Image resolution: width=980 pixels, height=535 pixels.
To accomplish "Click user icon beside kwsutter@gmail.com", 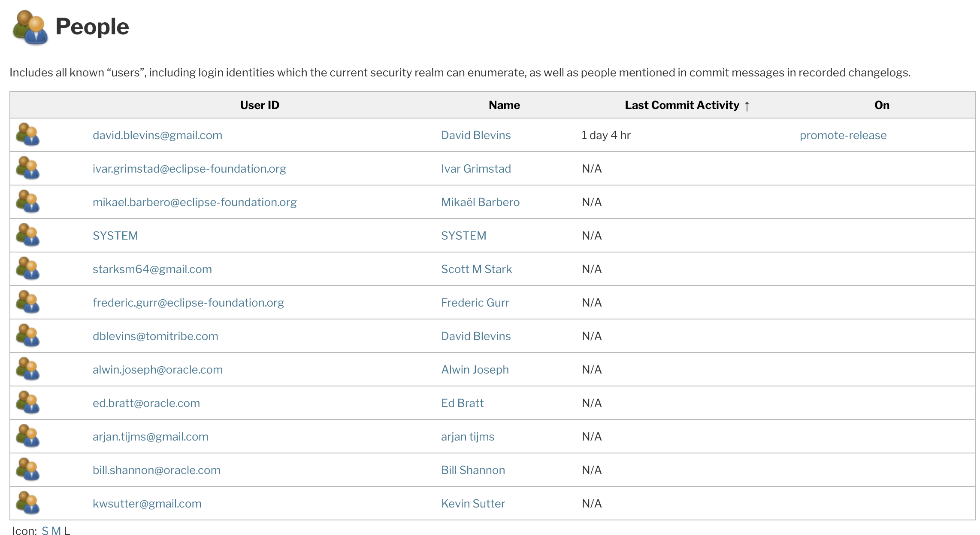I will (x=28, y=503).
